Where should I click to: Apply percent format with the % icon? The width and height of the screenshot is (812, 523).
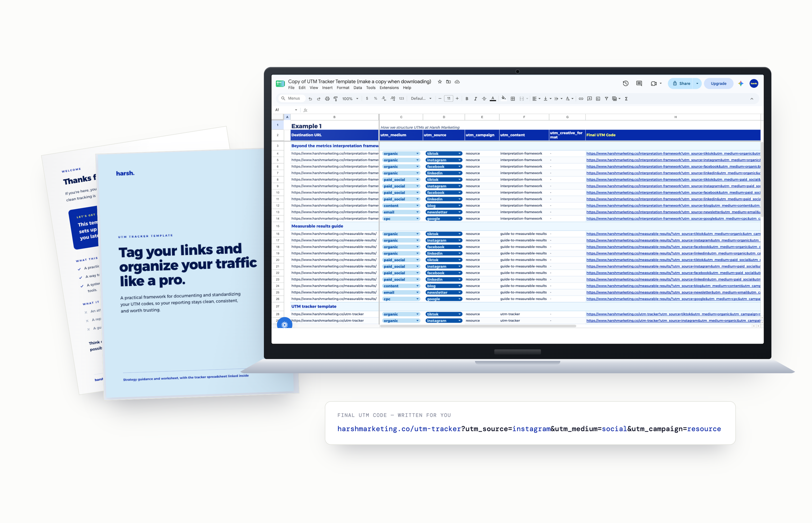(x=375, y=98)
